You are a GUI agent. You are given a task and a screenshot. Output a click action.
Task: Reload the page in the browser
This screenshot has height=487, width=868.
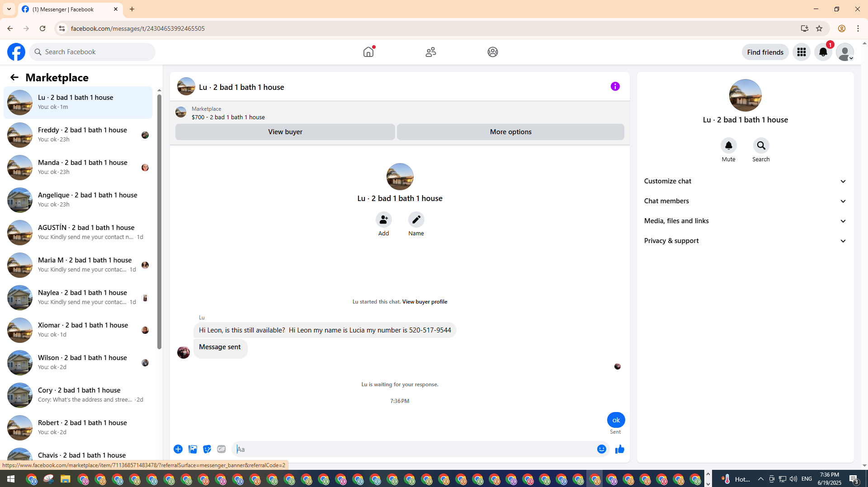pyautogui.click(x=42, y=28)
